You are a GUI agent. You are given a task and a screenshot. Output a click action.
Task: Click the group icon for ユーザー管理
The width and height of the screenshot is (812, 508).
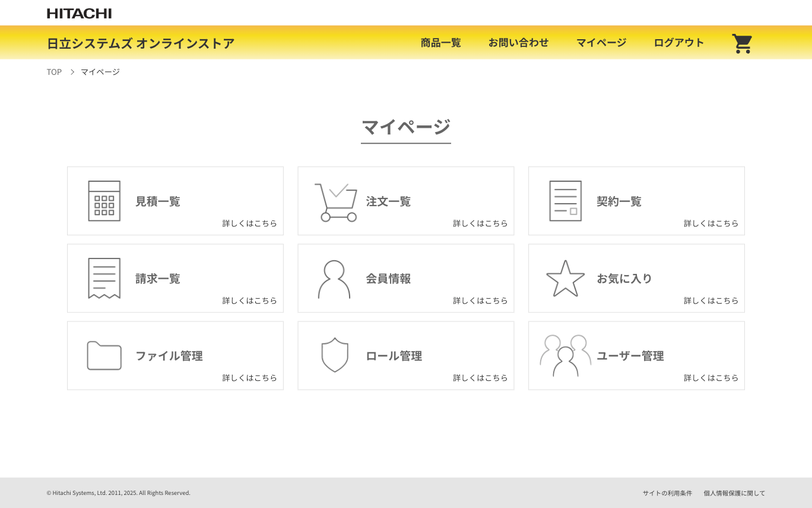pos(564,355)
